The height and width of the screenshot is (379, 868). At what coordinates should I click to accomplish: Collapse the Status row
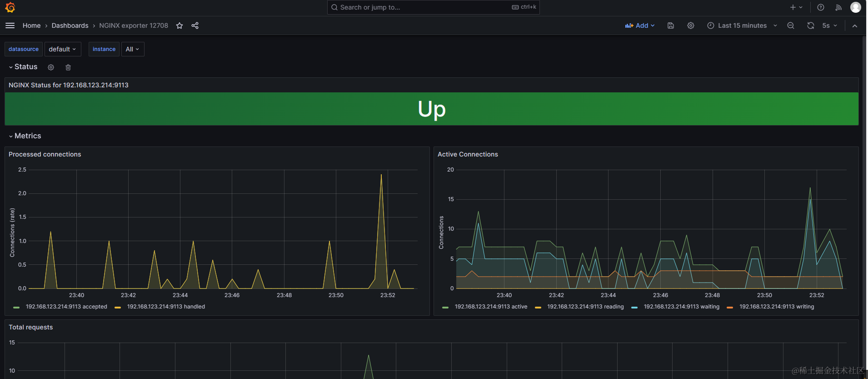pyautogui.click(x=23, y=67)
